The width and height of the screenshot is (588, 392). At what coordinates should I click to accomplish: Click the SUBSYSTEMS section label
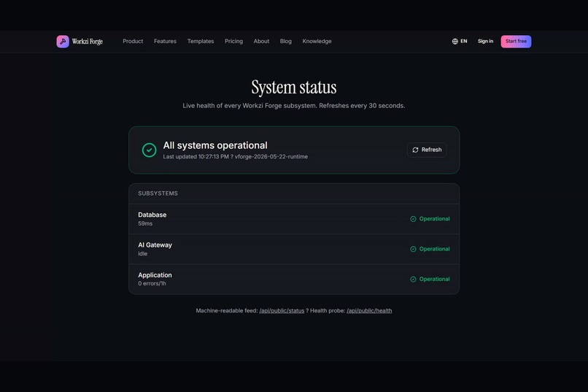pyautogui.click(x=158, y=193)
